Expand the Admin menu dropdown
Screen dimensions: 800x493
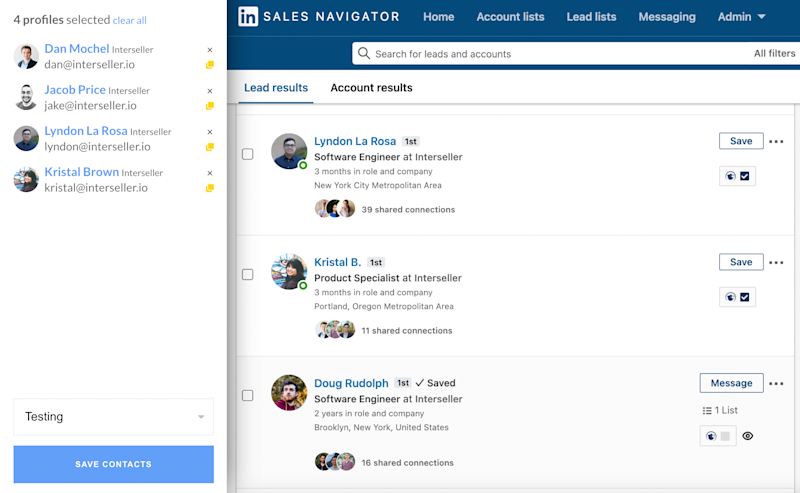tap(741, 17)
